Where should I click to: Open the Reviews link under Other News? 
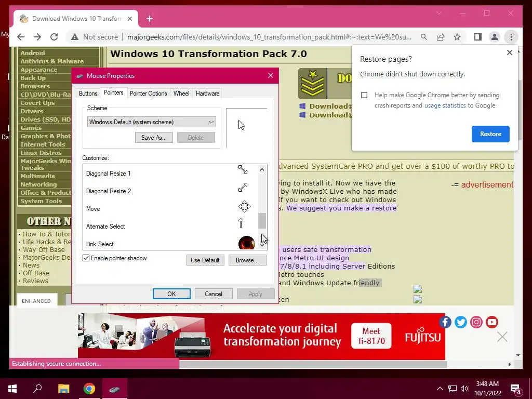coord(35,281)
